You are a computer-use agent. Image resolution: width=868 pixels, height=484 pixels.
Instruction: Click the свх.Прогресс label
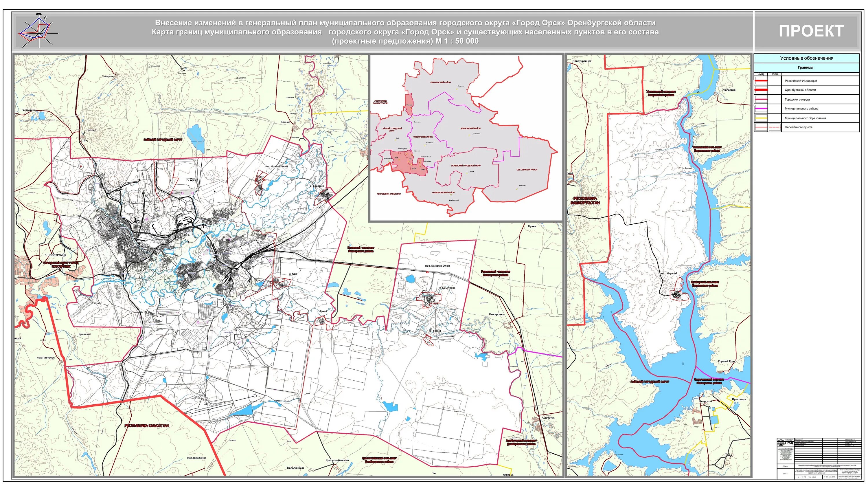pos(46,358)
